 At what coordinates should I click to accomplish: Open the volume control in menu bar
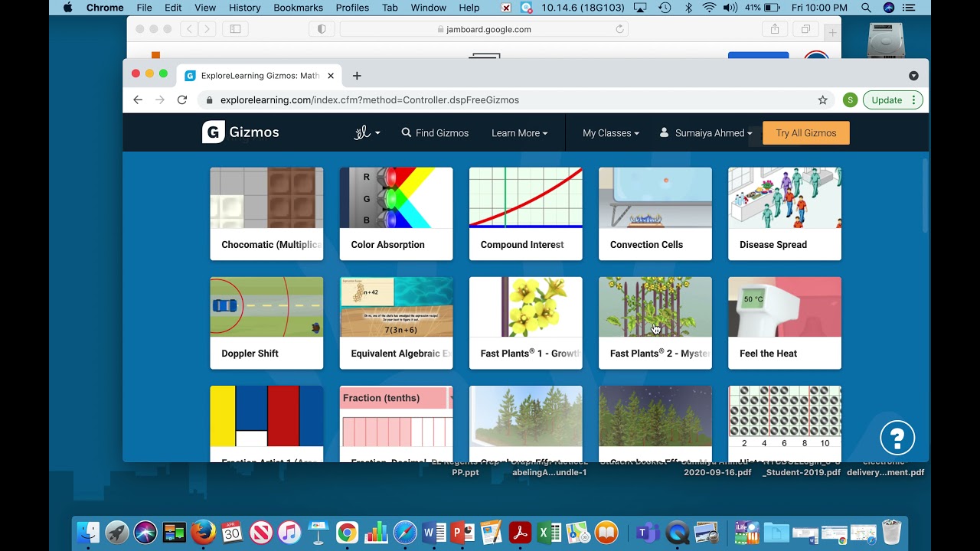[730, 8]
